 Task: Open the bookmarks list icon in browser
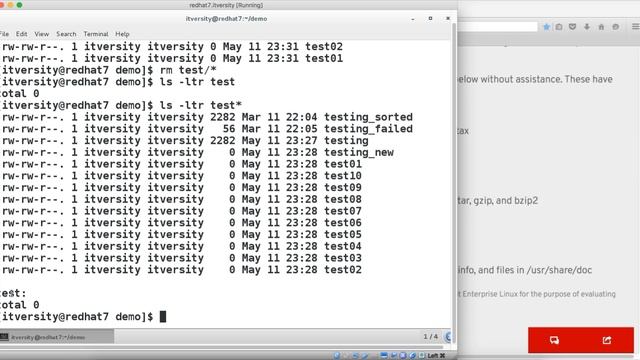coord(559,27)
